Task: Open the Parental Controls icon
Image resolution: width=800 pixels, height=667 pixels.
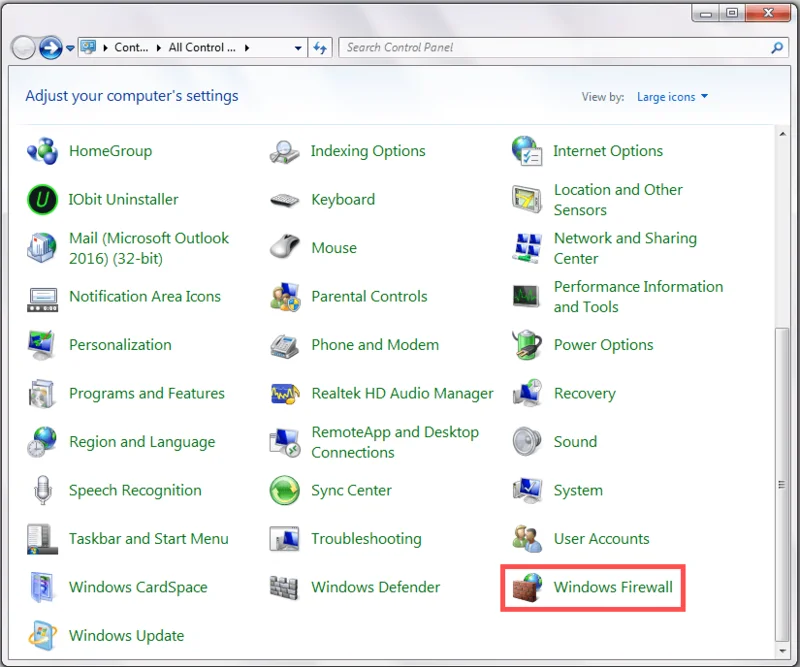Action: [284, 297]
